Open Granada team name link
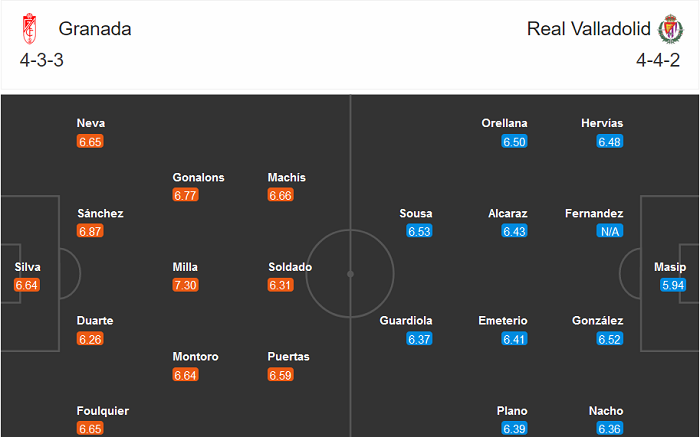 click(x=95, y=29)
